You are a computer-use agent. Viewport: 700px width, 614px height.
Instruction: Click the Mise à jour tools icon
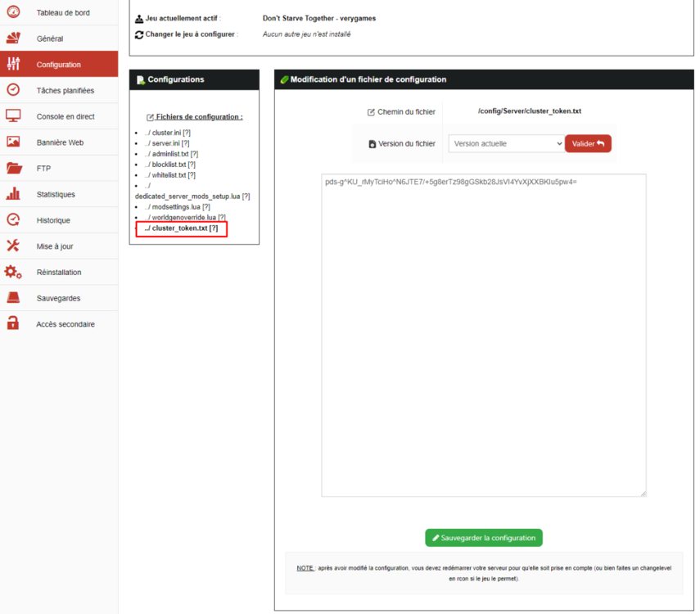pos(13,246)
